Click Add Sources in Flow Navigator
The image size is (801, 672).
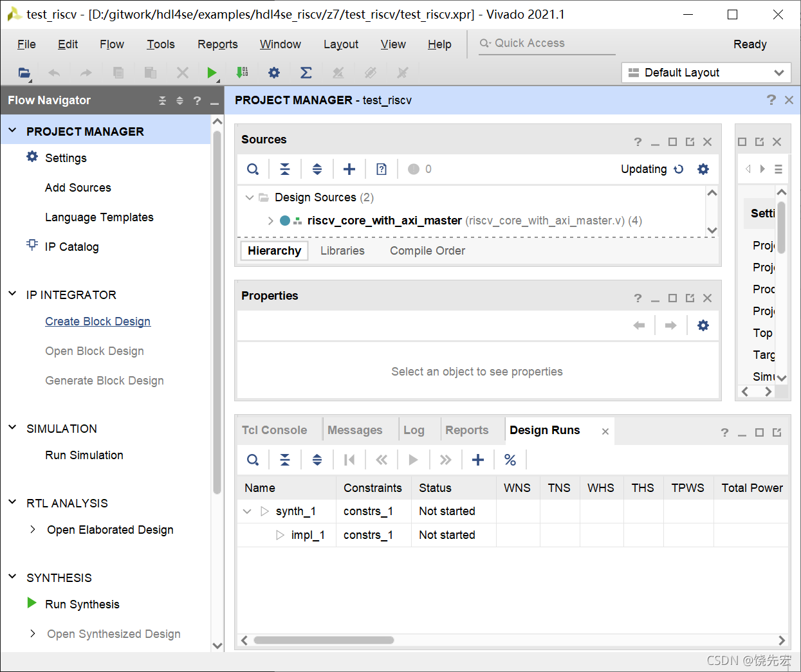pyautogui.click(x=78, y=188)
